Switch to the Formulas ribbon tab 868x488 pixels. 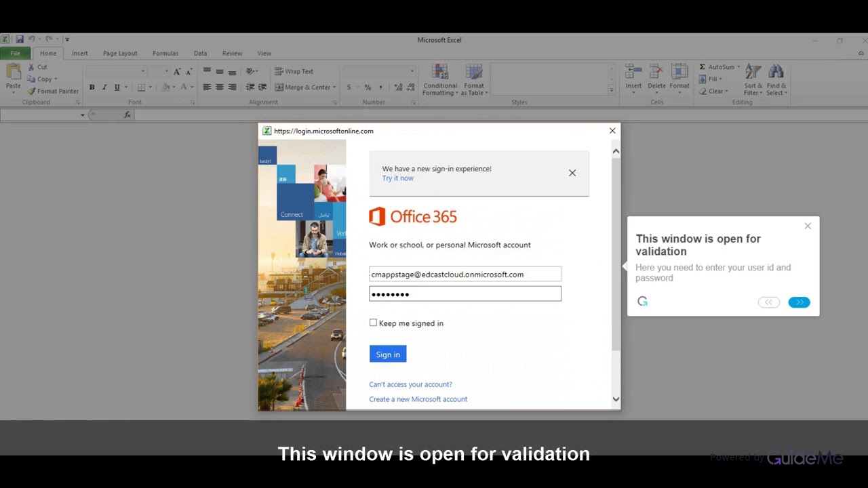pos(165,53)
